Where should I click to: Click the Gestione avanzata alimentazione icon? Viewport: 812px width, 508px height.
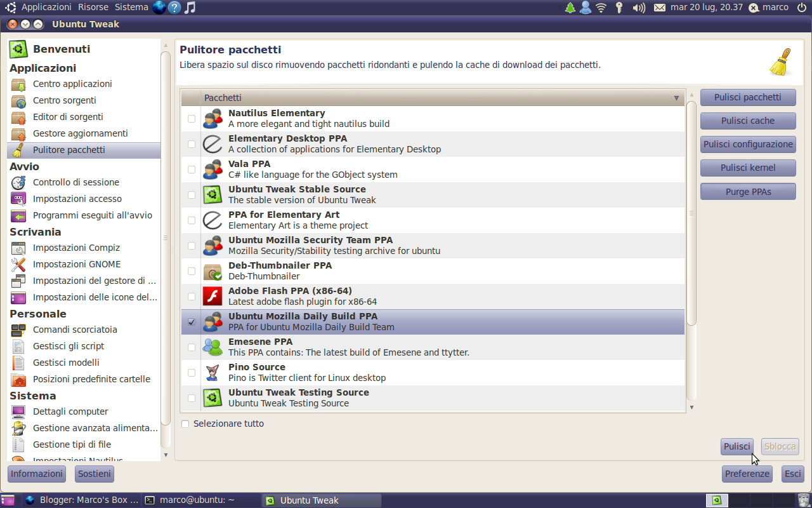point(19,428)
